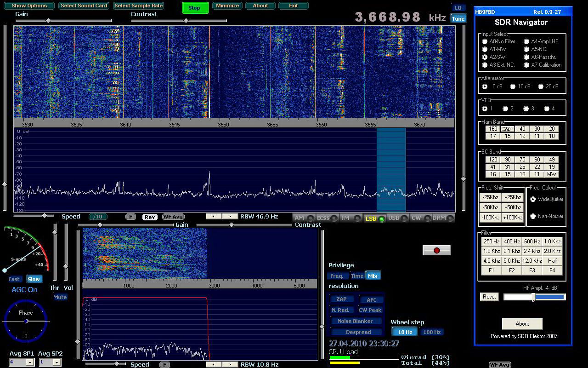Viewport: 588px width, 368px height.
Task: Switch demodulation mode to CW
Action: pos(421,218)
